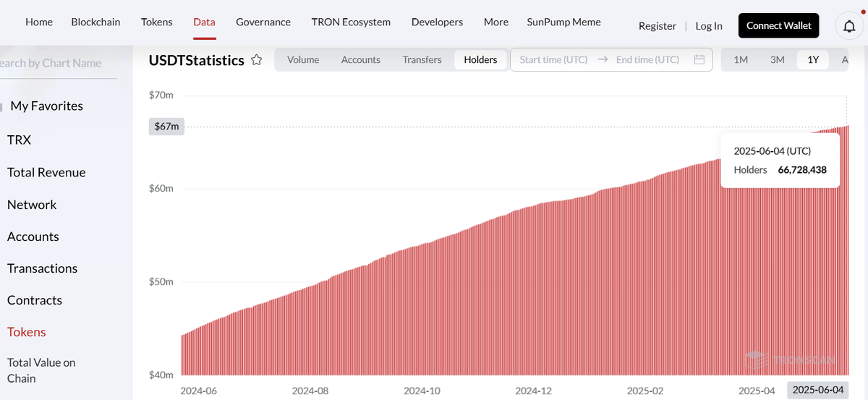This screenshot has height=400, width=868.
Task: Open the Network sidebar category
Action: coord(32,205)
